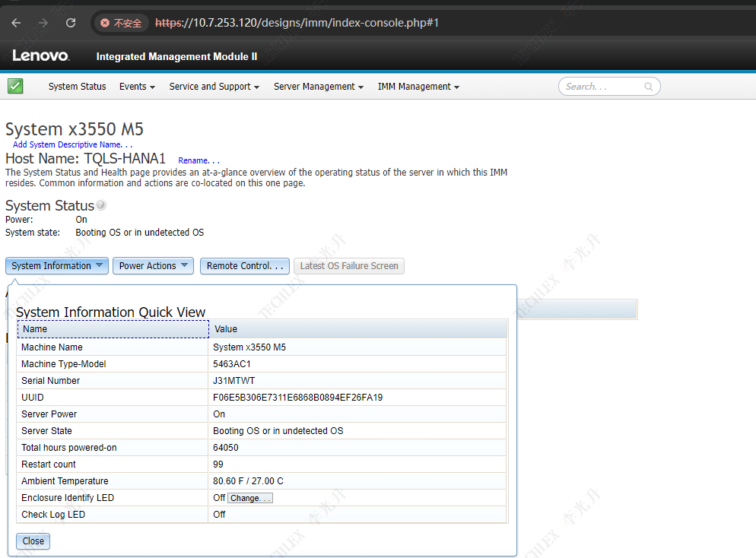This screenshot has width=756, height=558.
Task: Click the browser back arrow
Action: [x=16, y=23]
